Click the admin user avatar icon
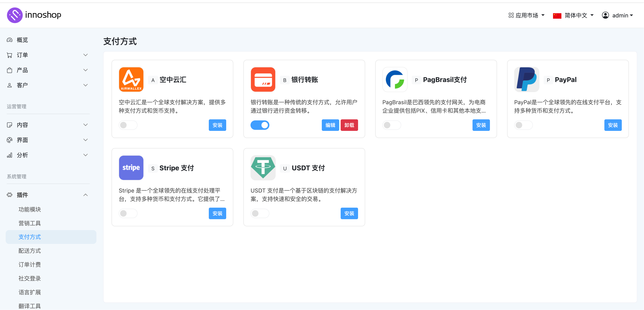The height and width of the screenshot is (310, 644). (x=605, y=15)
